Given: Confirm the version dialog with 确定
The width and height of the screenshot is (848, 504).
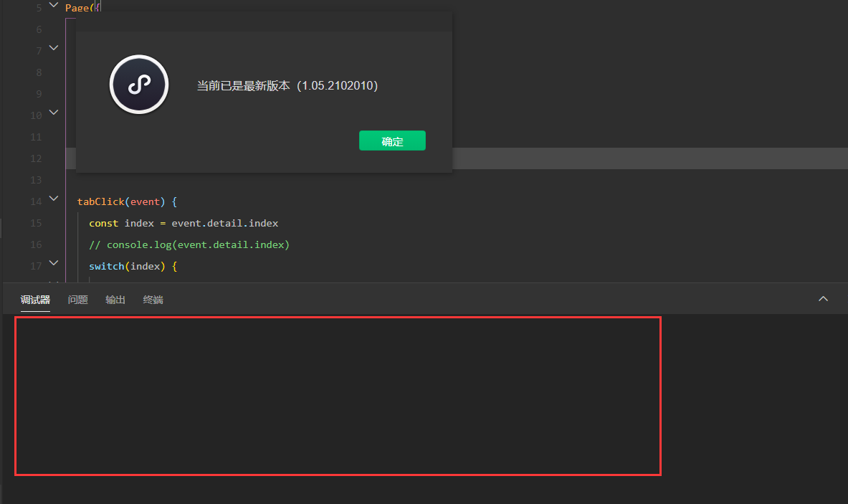Looking at the screenshot, I should [392, 141].
